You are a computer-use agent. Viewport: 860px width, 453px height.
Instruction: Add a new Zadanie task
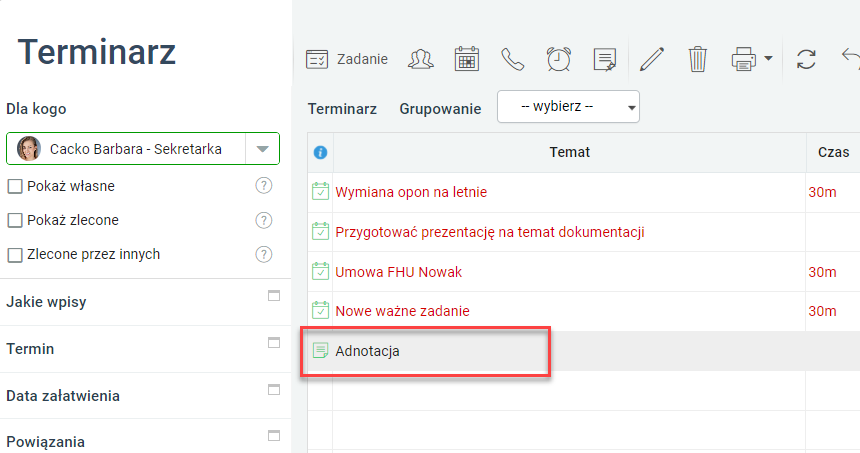tap(347, 59)
